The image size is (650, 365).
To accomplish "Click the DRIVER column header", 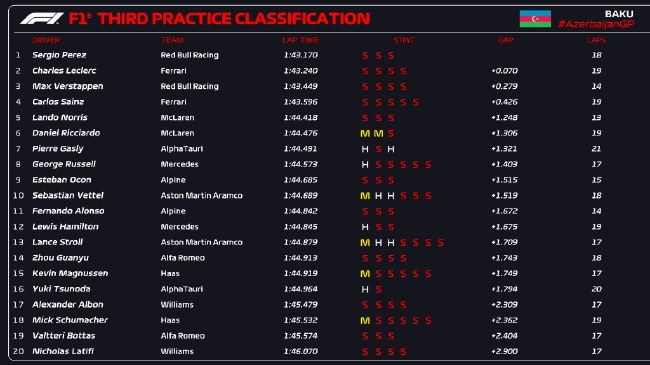I will pos(46,40).
